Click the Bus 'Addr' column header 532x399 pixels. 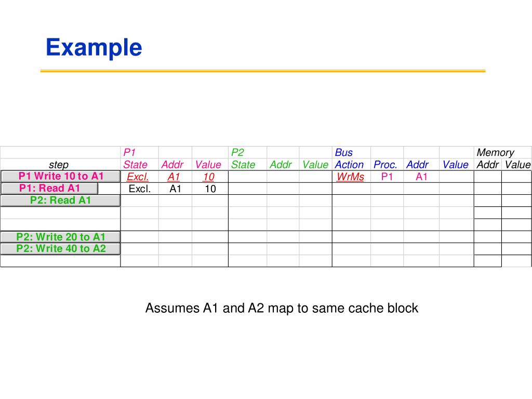(x=417, y=165)
